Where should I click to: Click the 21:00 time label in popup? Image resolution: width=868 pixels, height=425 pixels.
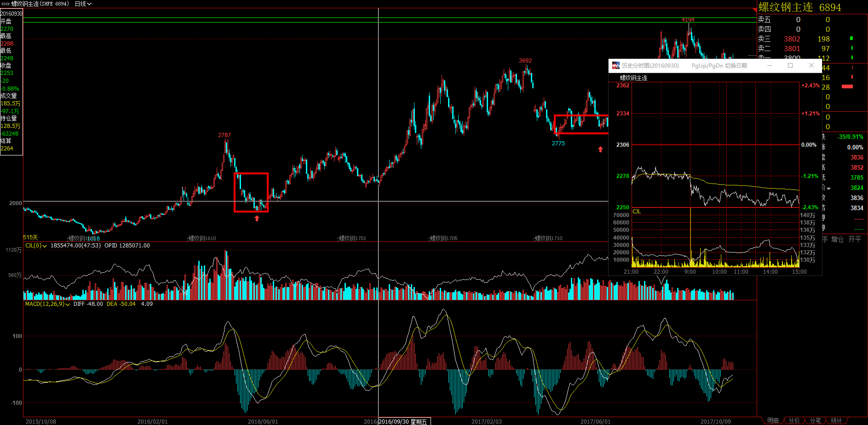coord(631,272)
